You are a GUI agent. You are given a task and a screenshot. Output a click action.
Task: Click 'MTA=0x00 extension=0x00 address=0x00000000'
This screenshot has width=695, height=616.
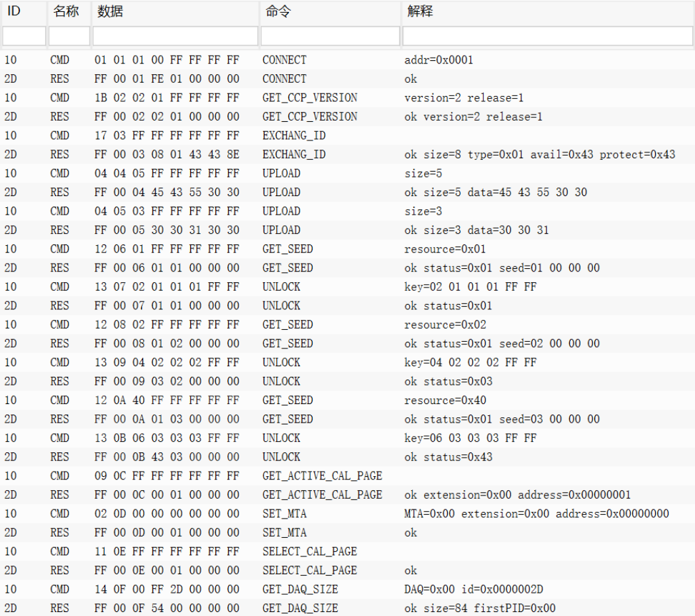click(x=536, y=513)
